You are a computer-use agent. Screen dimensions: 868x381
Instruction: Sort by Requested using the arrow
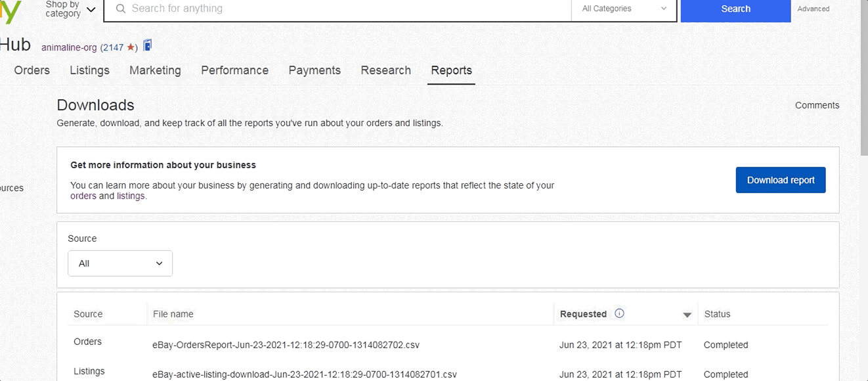tap(687, 315)
